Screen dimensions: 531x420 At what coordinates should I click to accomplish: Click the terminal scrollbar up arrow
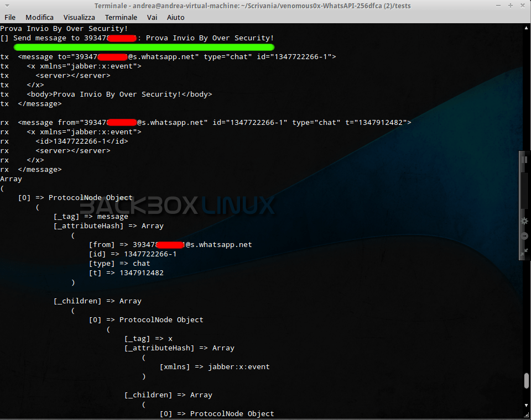[526, 28]
